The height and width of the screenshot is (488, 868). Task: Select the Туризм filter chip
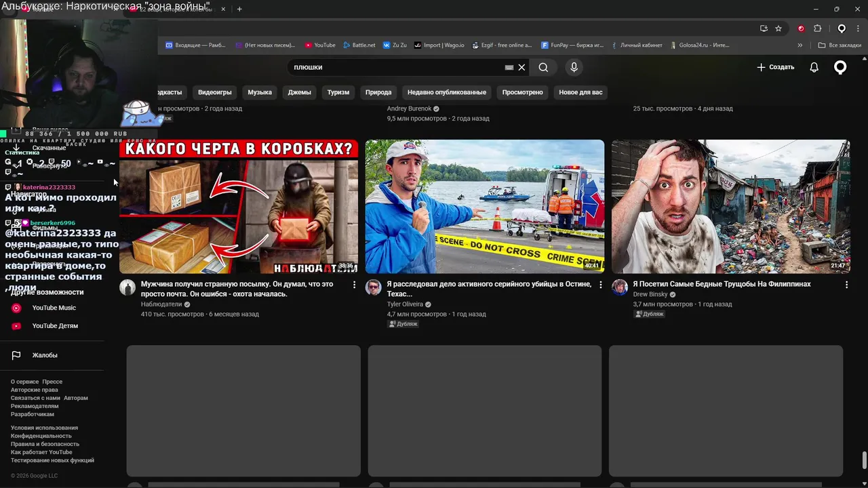tap(338, 92)
